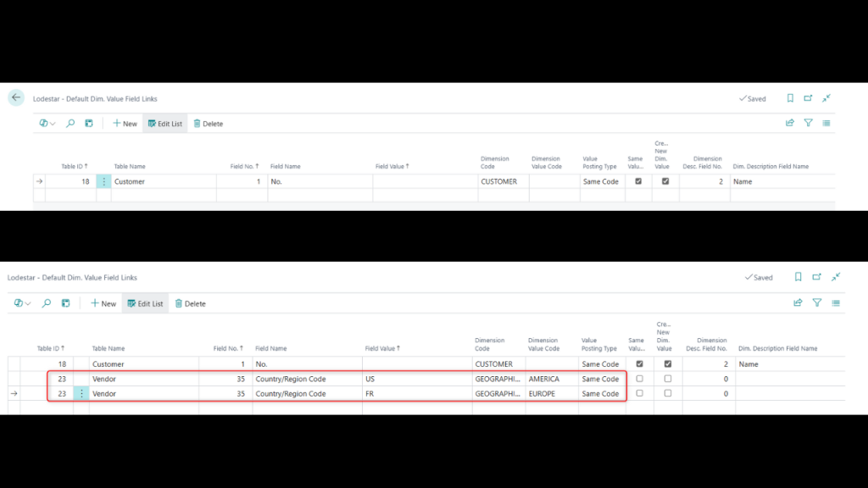This screenshot has height=488, width=868.
Task: Choose Delete in the upper toolbar
Action: 208,124
